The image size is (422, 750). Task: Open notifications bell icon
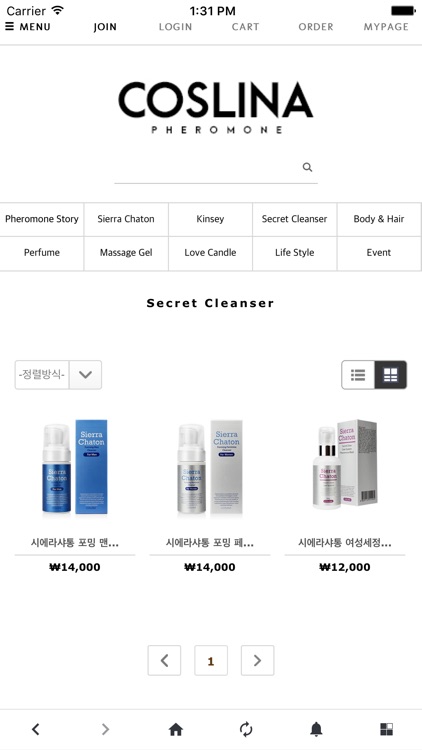click(316, 729)
